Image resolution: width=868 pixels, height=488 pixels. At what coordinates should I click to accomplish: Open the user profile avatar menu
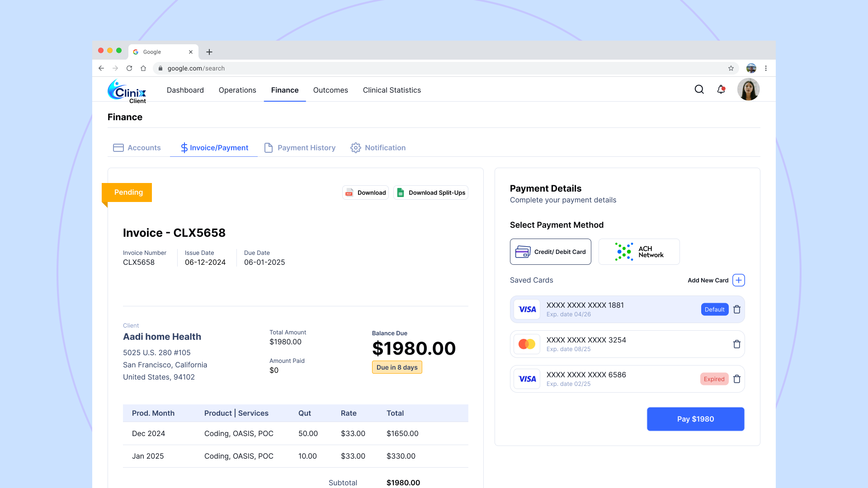pyautogui.click(x=748, y=89)
